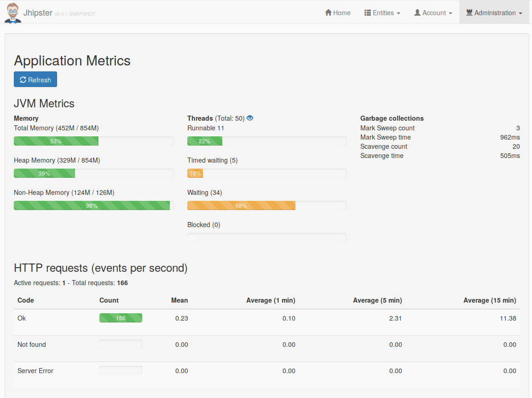
Task: Open the Entities dropdown menu
Action: [382, 12]
